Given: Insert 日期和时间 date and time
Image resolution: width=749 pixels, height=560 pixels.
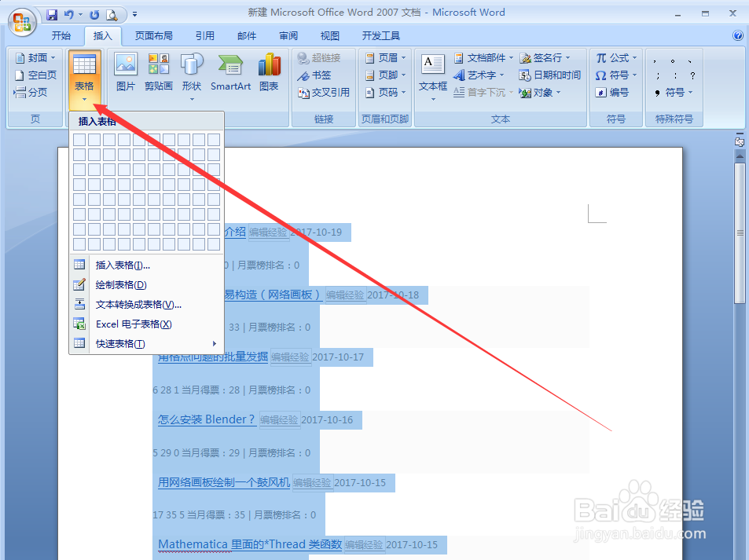Looking at the screenshot, I should [550, 75].
